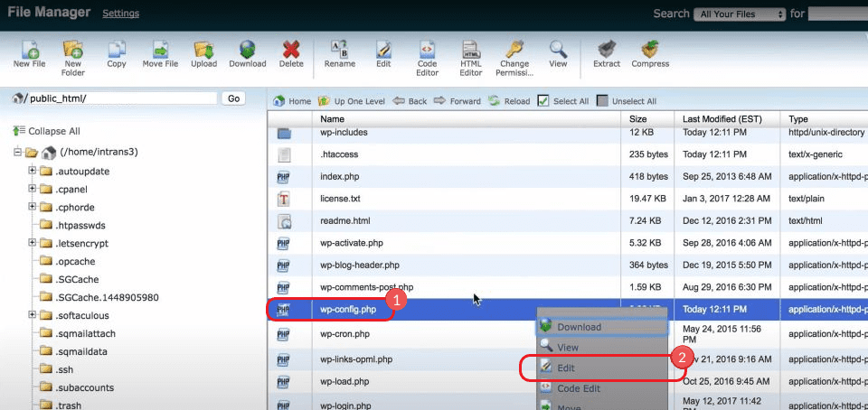
Task: Click the New File toolbar icon
Action: [x=29, y=50]
